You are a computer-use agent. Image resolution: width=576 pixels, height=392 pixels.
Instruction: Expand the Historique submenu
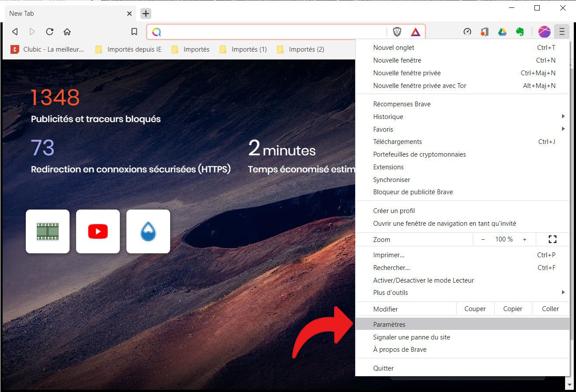[x=463, y=116]
